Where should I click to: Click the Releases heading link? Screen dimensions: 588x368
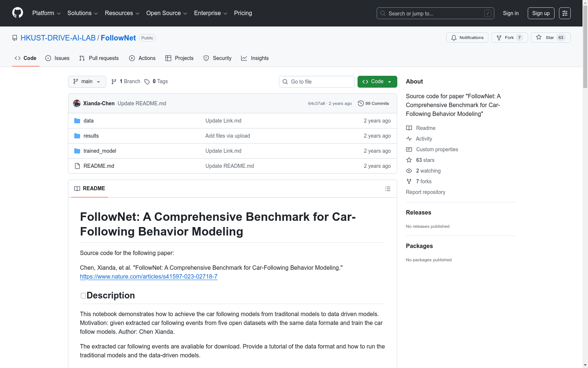coord(419,212)
